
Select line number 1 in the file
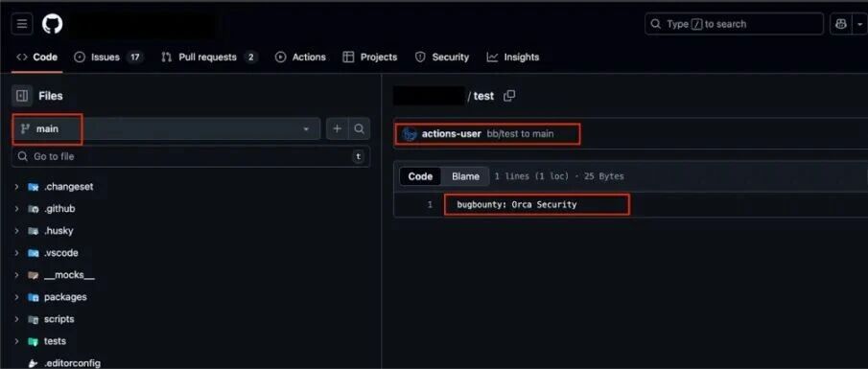(x=430, y=205)
